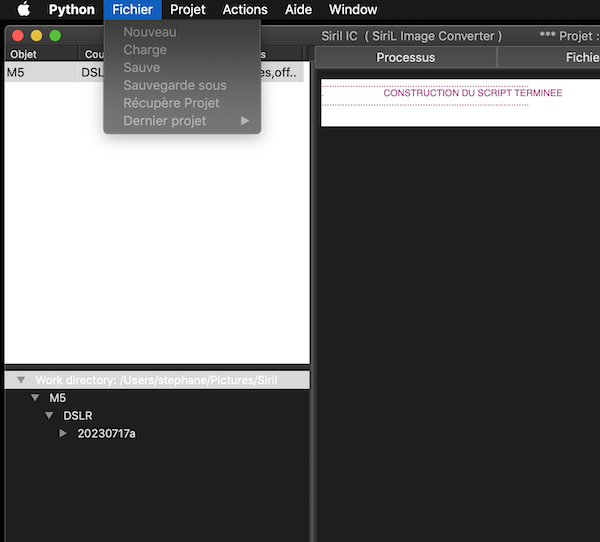Expand the 20230717a tree node

[63, 433]
